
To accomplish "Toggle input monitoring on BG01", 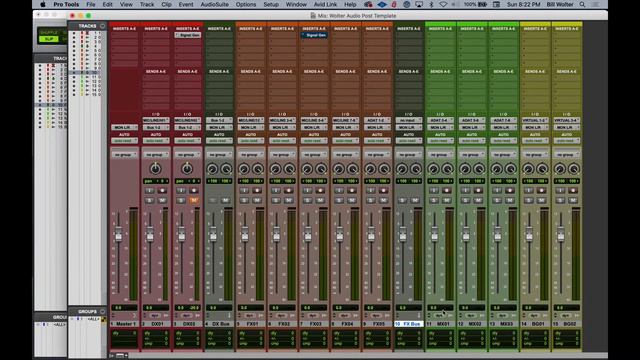I will 529,191.
